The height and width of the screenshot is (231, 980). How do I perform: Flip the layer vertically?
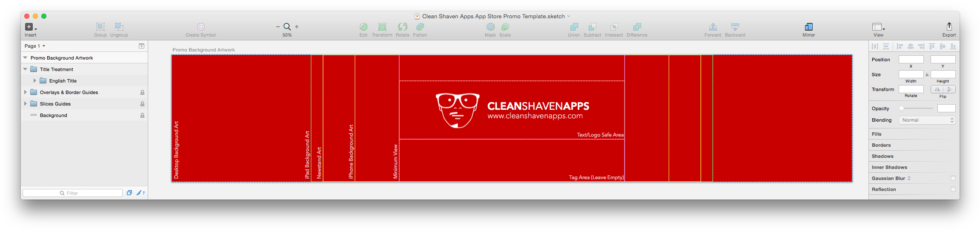949,89
